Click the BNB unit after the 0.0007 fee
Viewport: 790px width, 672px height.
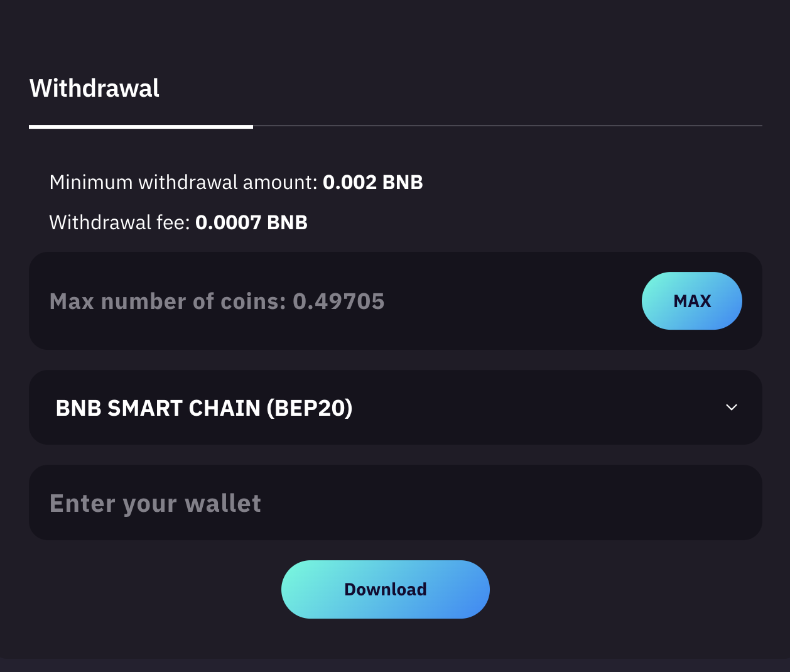287,223
